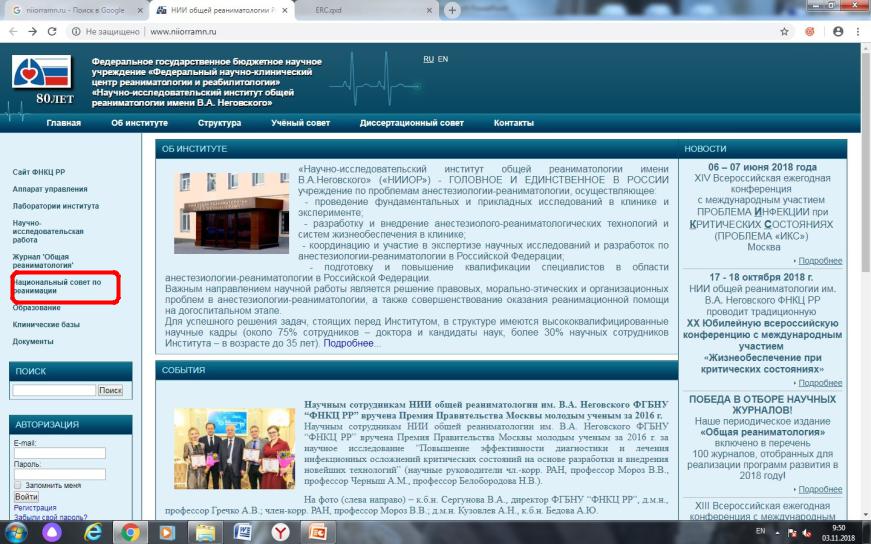Open the 'Структура' menu item
Image resolution: width=871 pixels, height=544 pixels.
pyautogui.click(x=219, y=123)
